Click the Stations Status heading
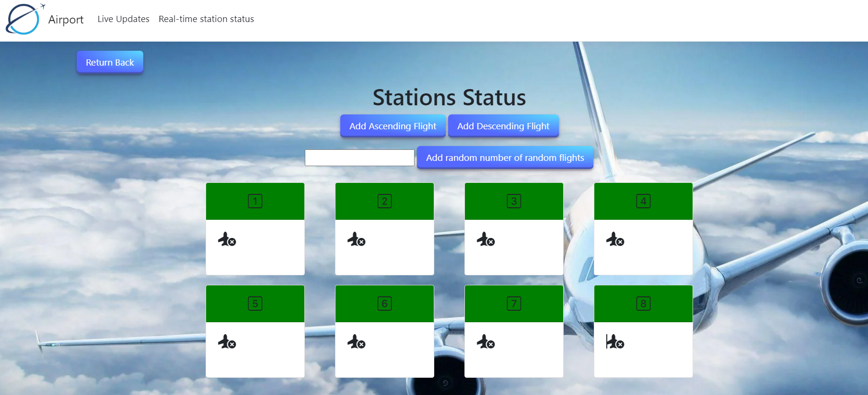Viewport: 868px width, 395px height. click(x=449, y=98)
